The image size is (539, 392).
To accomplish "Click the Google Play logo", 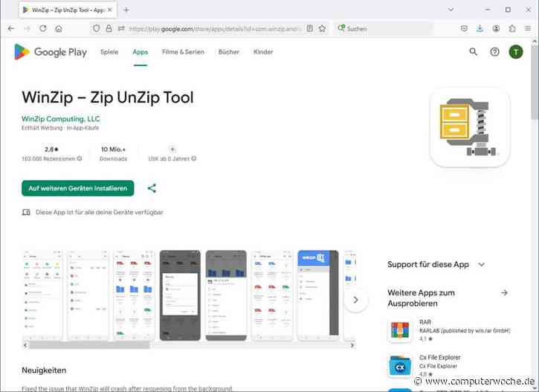I will coord(51,52).
